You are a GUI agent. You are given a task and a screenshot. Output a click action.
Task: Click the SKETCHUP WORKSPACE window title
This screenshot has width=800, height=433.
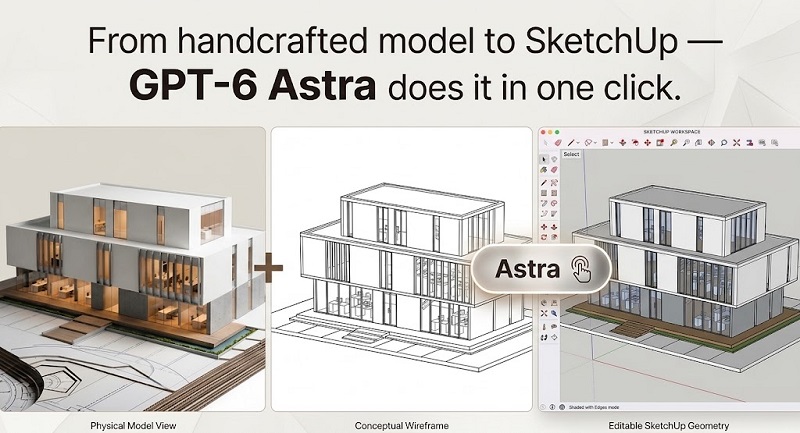(671, 132)
